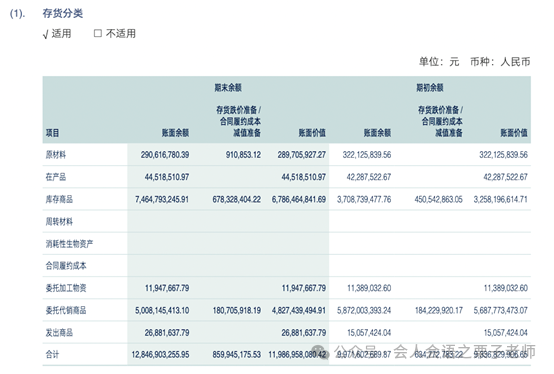The height and width of the screenshot is (374, 554).
Task: Click the value 3,708,739,477.76
Action: point(364,199)
